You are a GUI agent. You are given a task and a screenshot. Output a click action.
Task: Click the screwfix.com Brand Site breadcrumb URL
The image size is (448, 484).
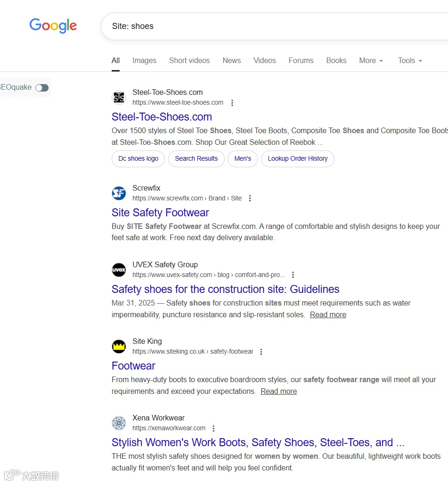pyautogui.click(x=187, y=198)
